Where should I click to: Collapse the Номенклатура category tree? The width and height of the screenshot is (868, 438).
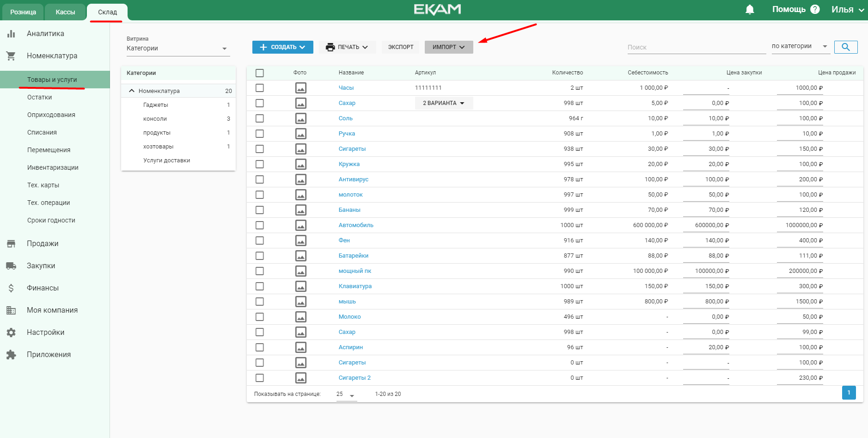click(x=132, y=91)
